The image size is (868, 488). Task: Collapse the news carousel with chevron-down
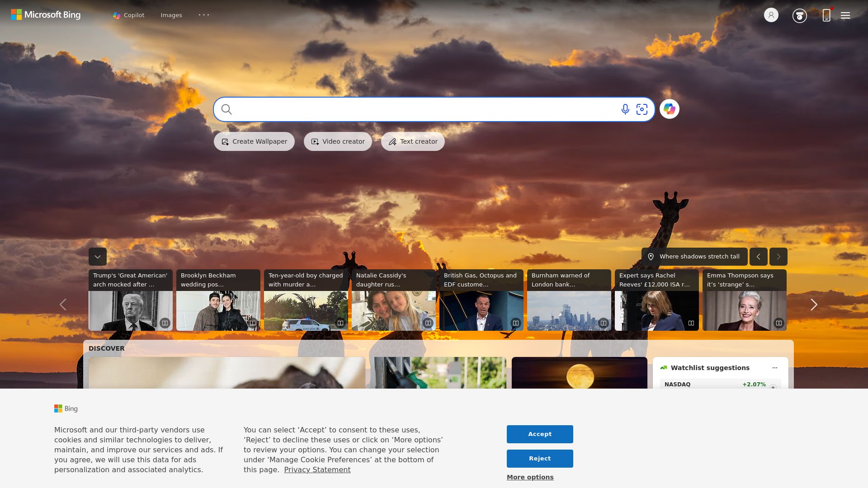click(98, 257)
